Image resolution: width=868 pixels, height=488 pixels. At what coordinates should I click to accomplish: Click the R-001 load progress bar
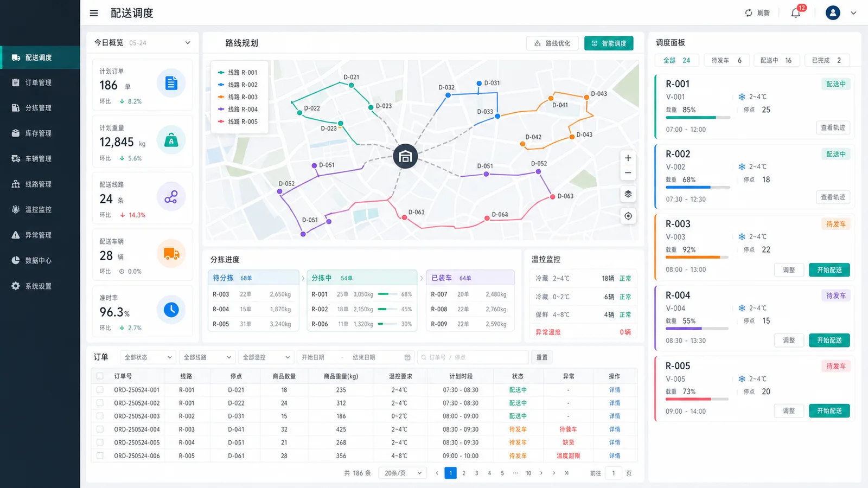(x=698, y=118)
